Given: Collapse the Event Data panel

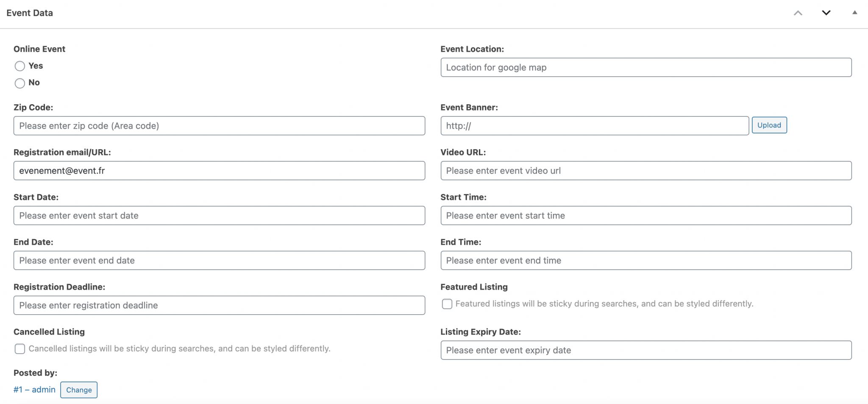Looking at the screenshot, I should click(x=854, y=13).
